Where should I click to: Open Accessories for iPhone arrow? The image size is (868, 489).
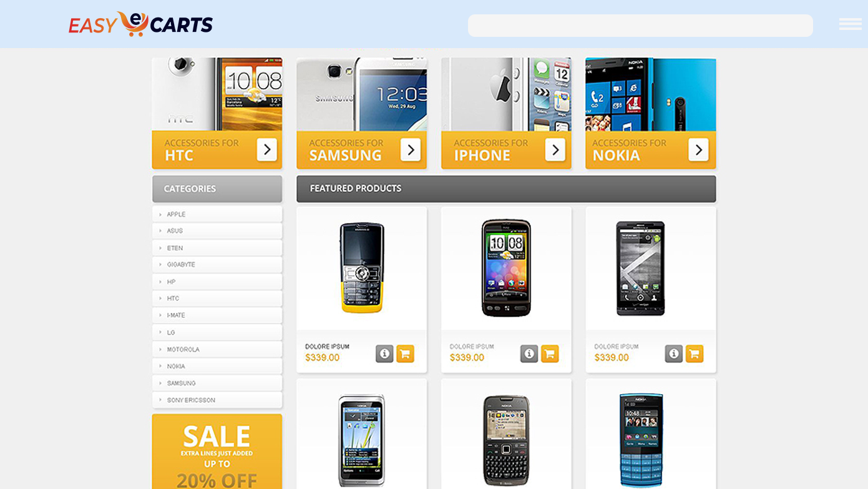(555, 150)
